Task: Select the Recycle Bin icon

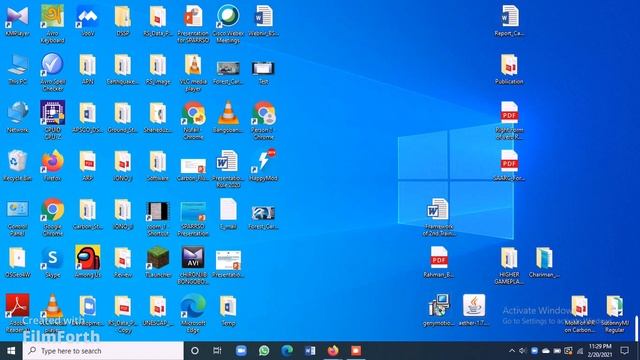Action: (17, 165)
